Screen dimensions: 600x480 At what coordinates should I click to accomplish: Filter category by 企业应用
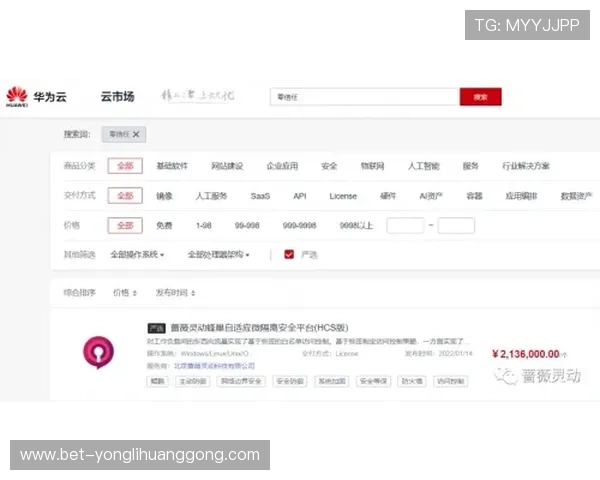coord(282,166)
